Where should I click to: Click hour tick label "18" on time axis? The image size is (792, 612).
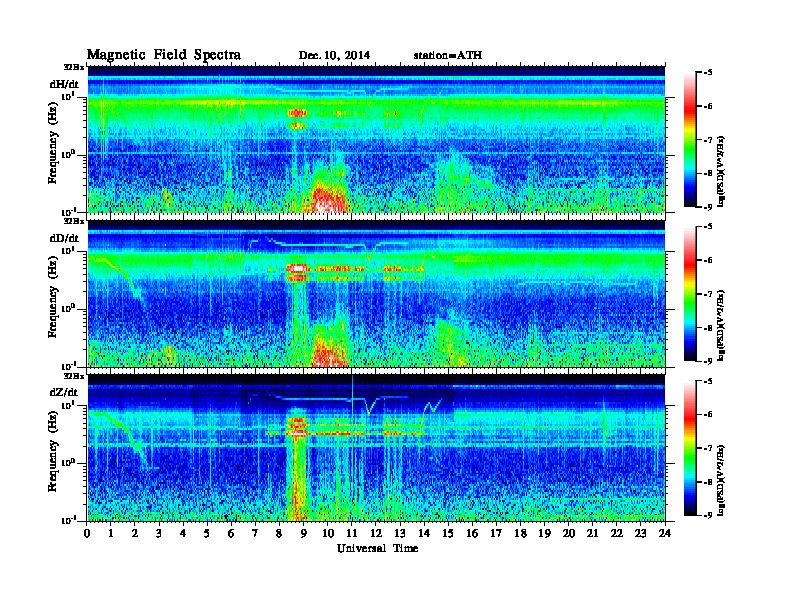point(521,533)
